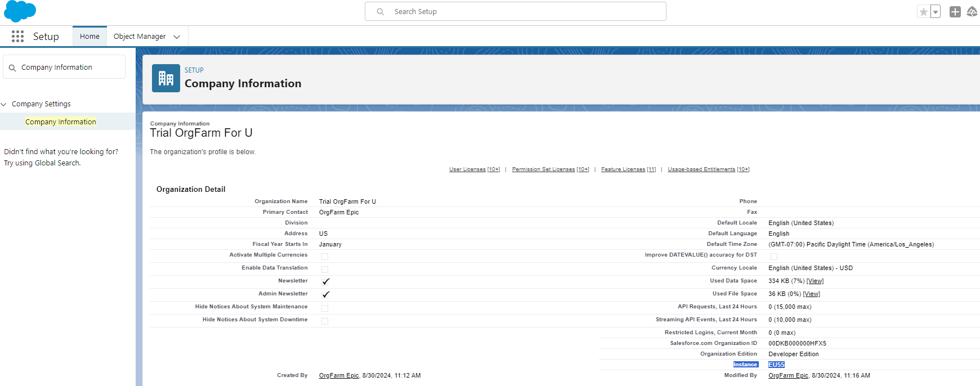Open Global Actions plus icon
The width and height of the screenshot is (980, 386).
click(x=955, y=12)
